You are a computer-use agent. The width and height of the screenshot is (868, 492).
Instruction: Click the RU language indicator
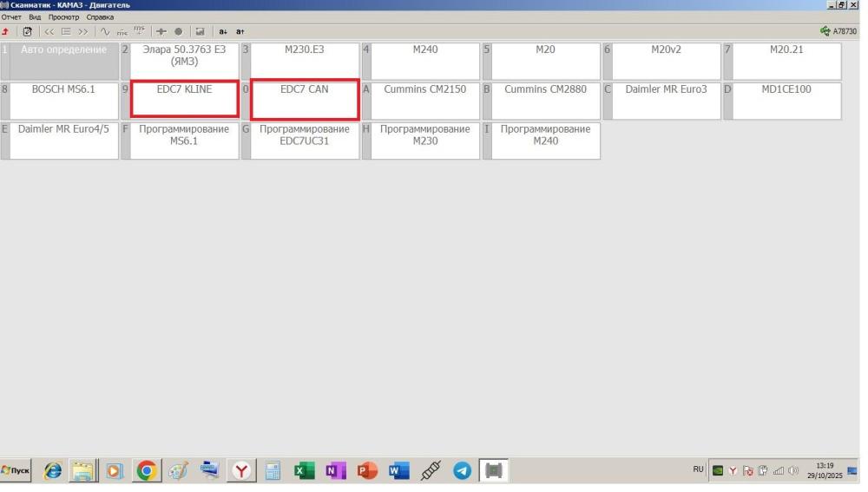coord(698,469)
